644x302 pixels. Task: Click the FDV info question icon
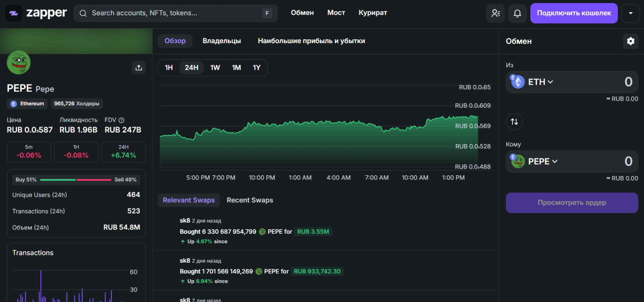(x=122, y=120)
